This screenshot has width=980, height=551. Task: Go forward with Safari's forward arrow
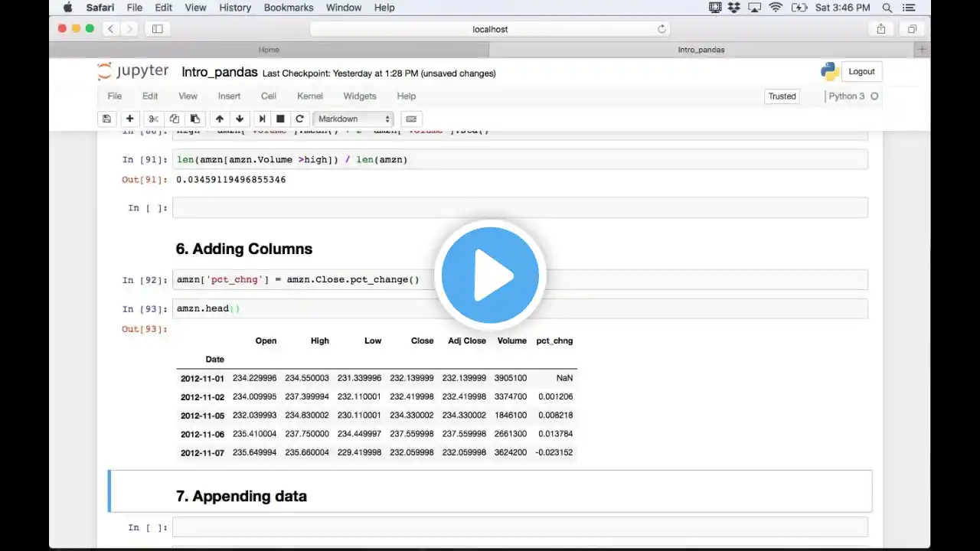[129, 29]
